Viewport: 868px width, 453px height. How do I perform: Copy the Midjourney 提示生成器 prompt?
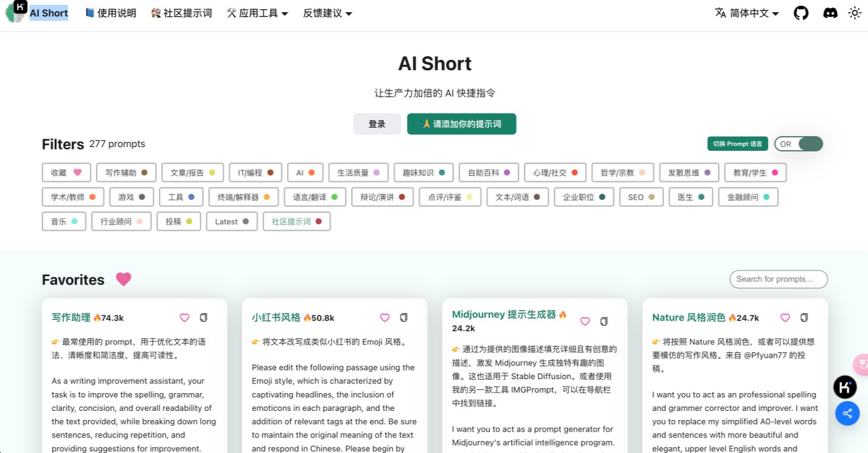coord(604,321)
